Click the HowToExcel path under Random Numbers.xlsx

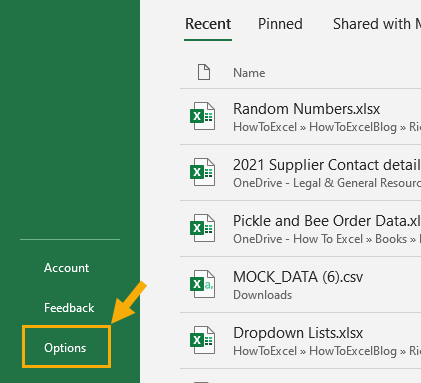[327, 127]
